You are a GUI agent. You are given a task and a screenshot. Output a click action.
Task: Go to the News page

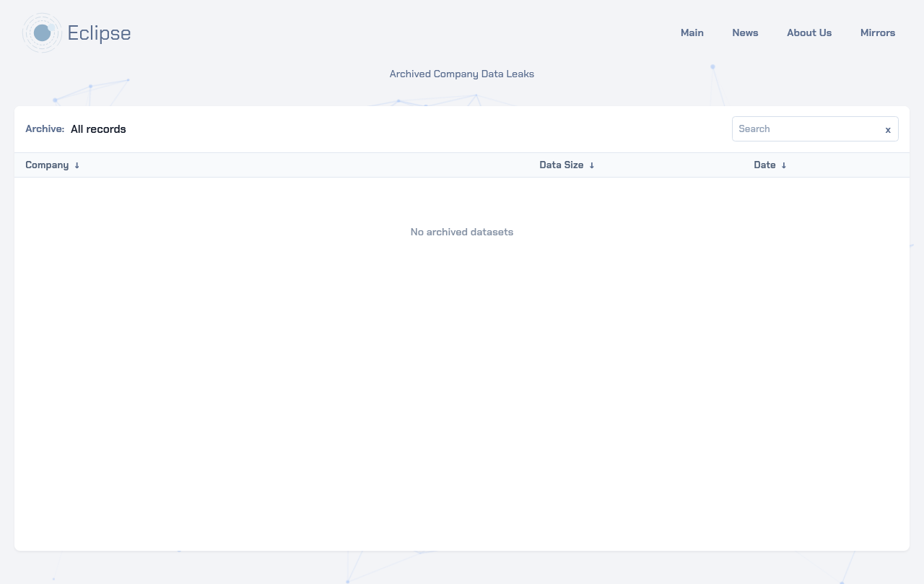tap(745, 32)
